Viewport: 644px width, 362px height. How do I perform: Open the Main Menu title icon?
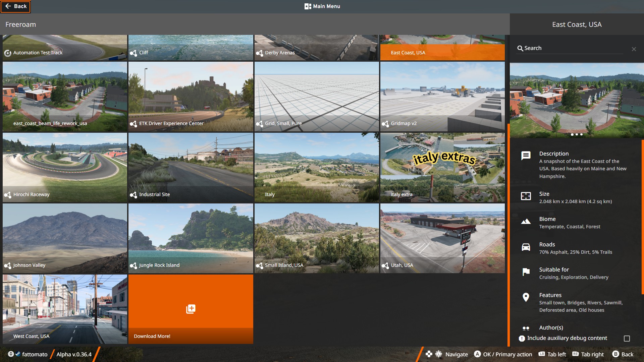[x=308, y=6]
